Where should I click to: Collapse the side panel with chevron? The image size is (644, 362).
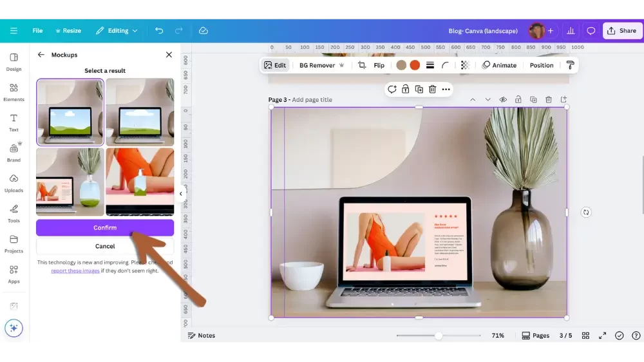(x=181, y=193)
